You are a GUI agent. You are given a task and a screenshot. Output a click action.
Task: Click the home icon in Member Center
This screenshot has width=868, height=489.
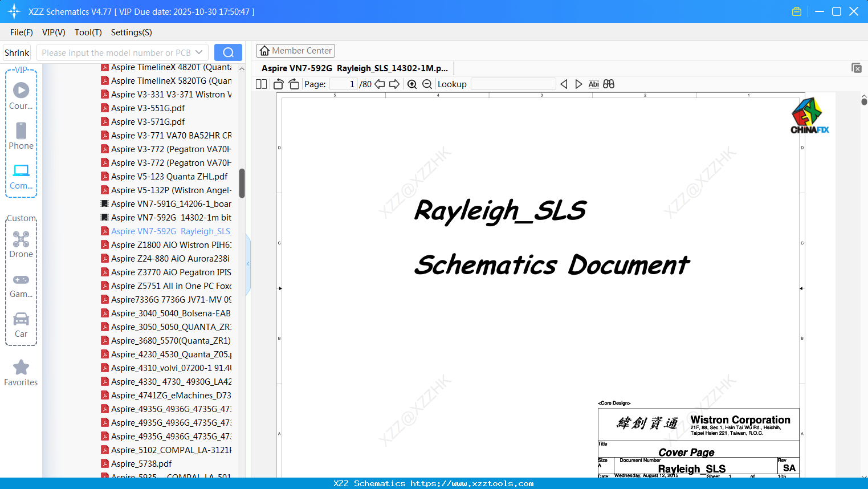(x=264, y=51)
